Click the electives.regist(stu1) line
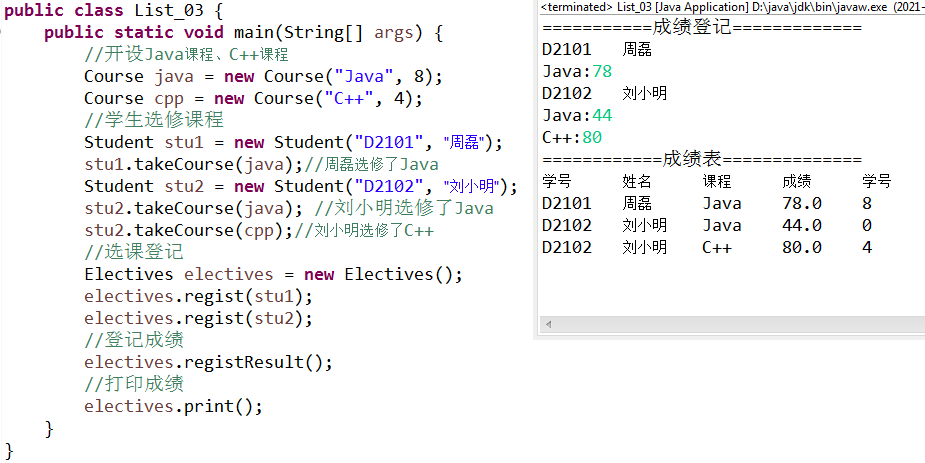This screenshot has height=463, width=925. (198, 297)
